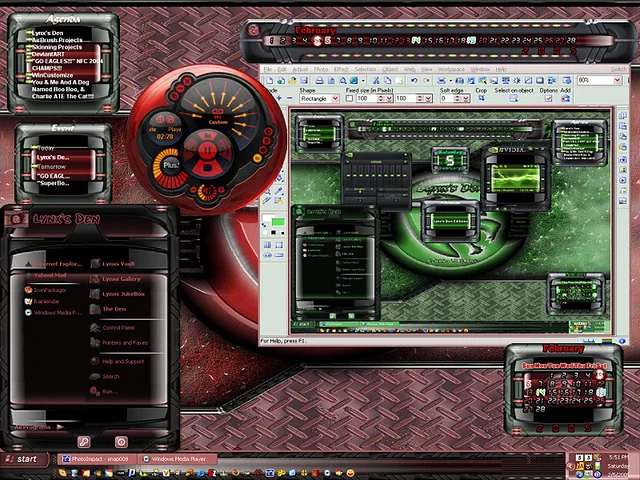
Task: Open the File menu in PhotoImpact
Action: pos(267,69)
